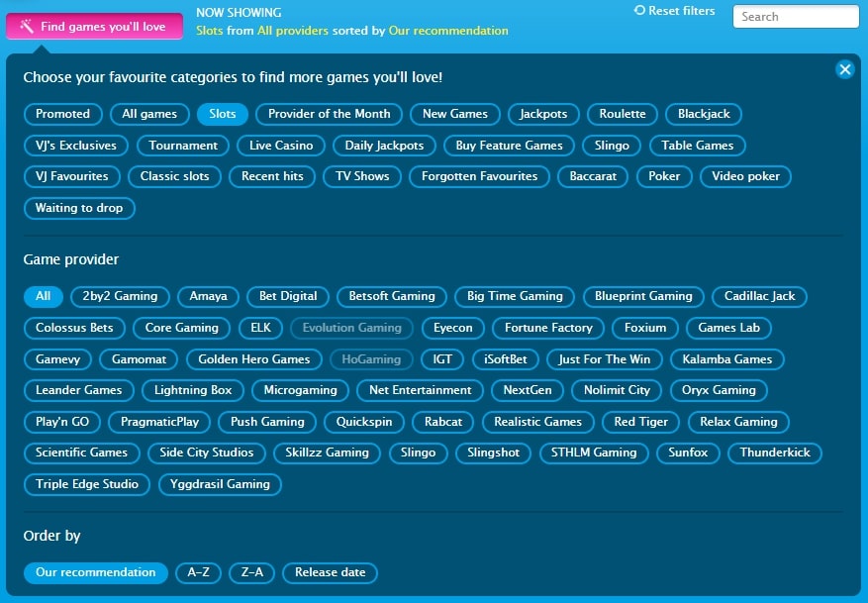The width and height of the screenshot is (868, 603).
Task: Select Just For The Win provider
Action: coord(605,359)
